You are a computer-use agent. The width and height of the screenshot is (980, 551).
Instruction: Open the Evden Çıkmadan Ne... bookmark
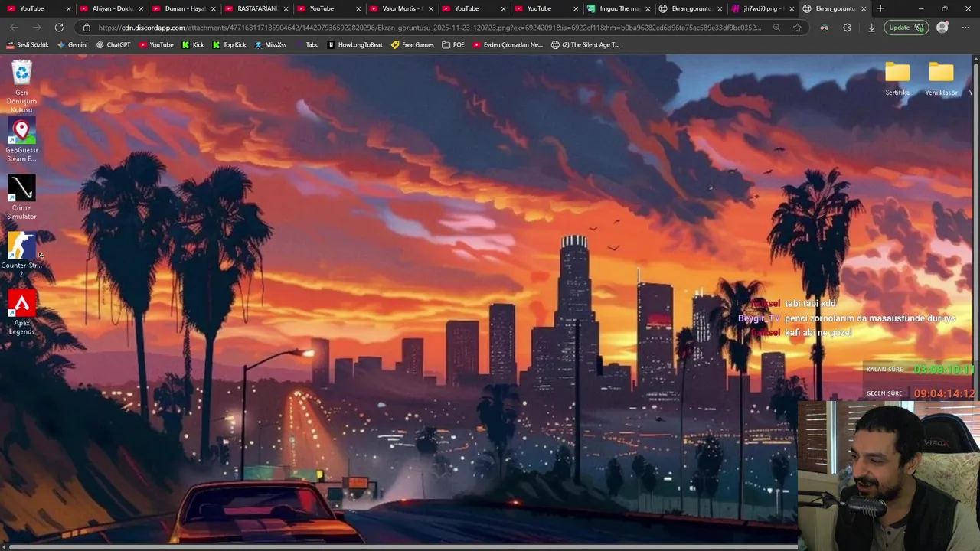[x=508, y=44]
